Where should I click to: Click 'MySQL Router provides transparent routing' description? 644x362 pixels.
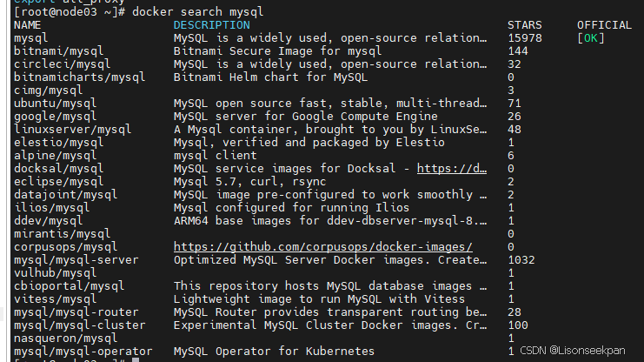pos(329,312)
